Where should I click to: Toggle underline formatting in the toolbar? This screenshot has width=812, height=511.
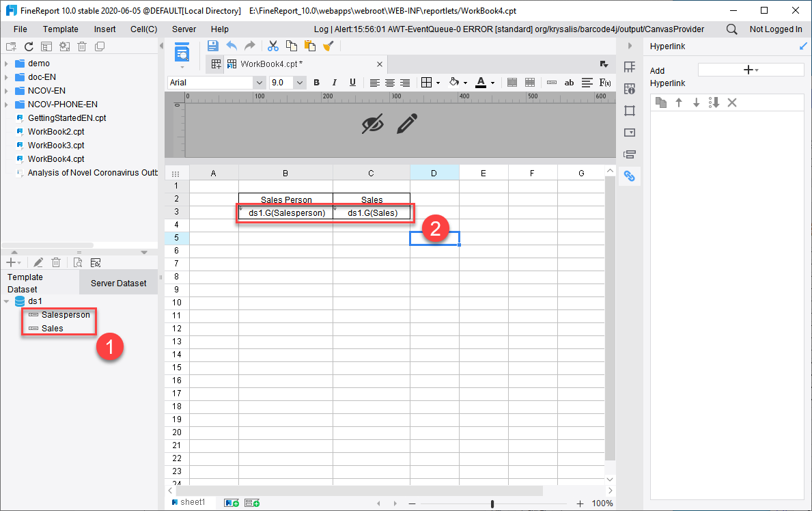(x=352, y=82)
